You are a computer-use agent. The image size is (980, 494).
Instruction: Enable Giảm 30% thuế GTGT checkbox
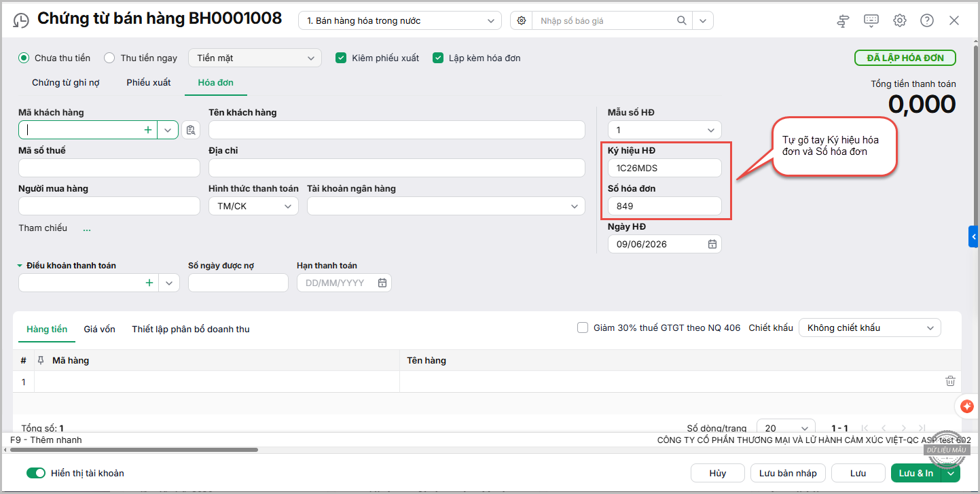[583, 328]
